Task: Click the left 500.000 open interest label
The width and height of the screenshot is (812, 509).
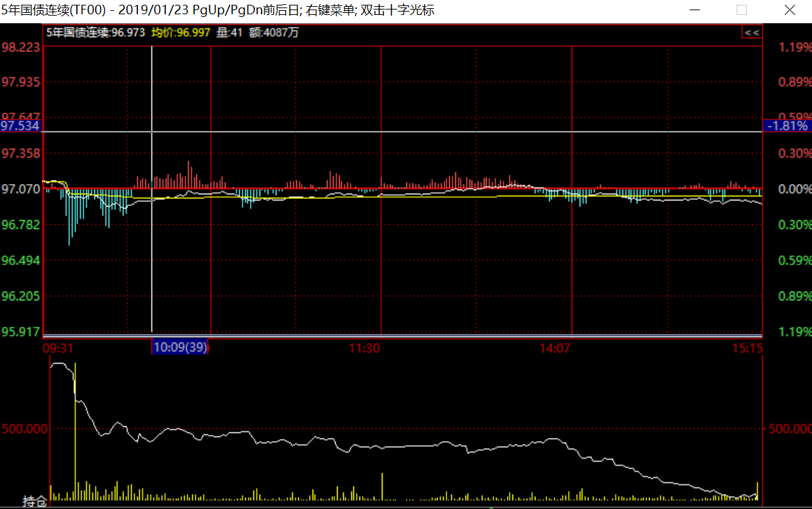Action: click(x=24, y=429)
